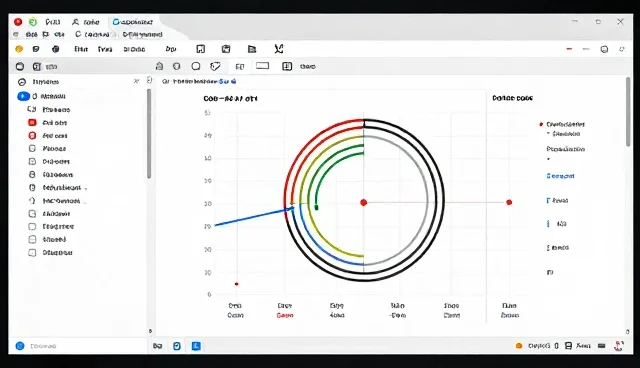Image resolution: width=640 pixels, height=368 pixels.
Task: Select the sidebar row with the red rounded icon
Action: [x=49, y=136]
